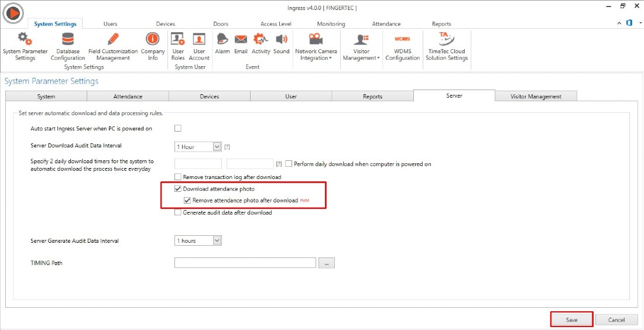644x330 pixels.
Task: Expand Server Download Audit Data Interval dropdown
Action: click(217, 146)
